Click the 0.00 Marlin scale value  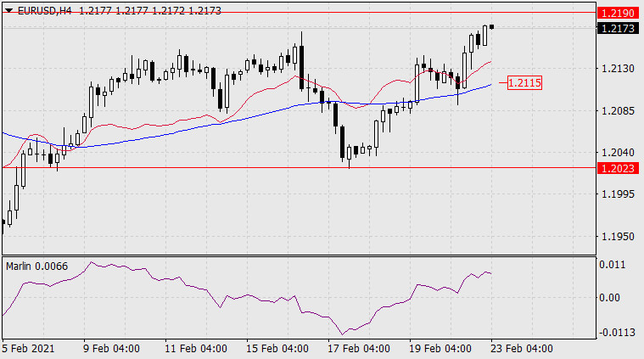tap(609, 297)
